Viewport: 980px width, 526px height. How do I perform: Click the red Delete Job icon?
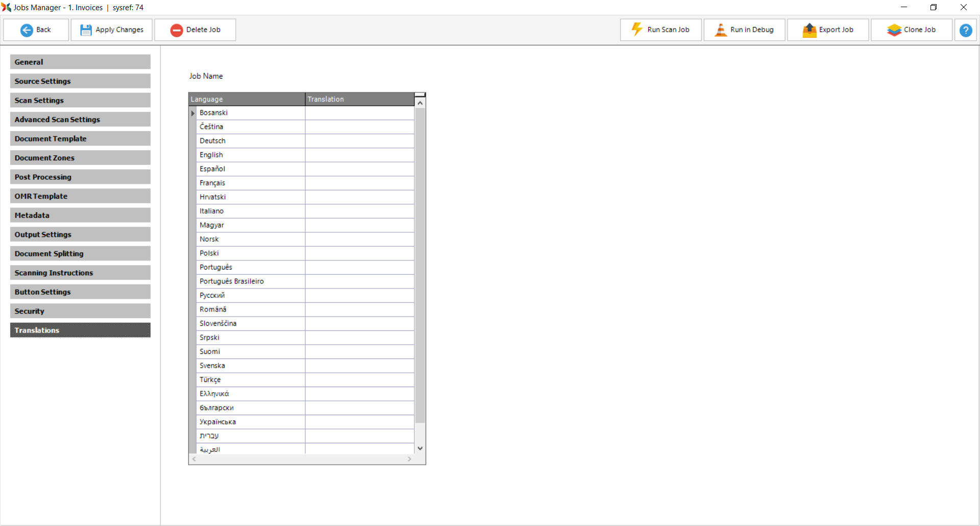[177, 30]
